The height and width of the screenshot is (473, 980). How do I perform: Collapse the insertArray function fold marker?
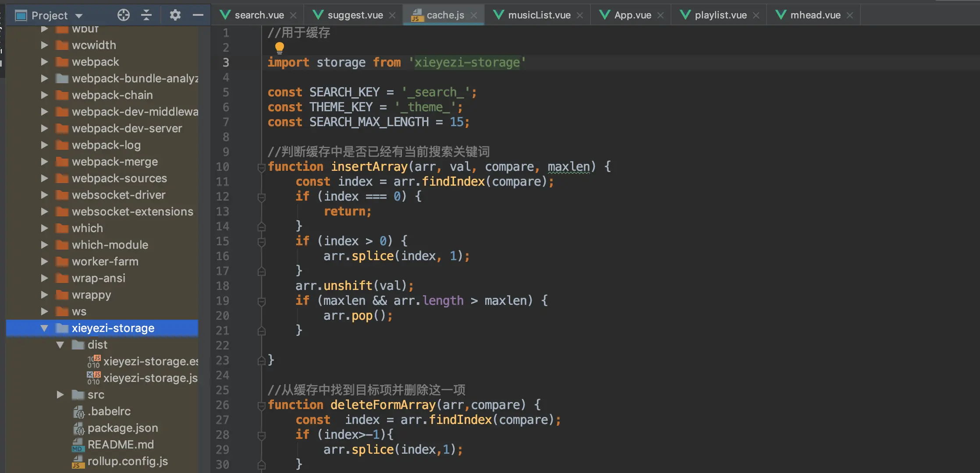(x=261, y=166)
